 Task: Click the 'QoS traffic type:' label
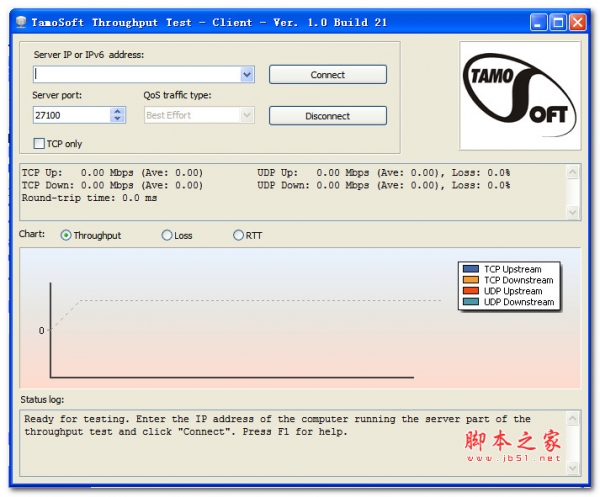(x=177, y=95)
